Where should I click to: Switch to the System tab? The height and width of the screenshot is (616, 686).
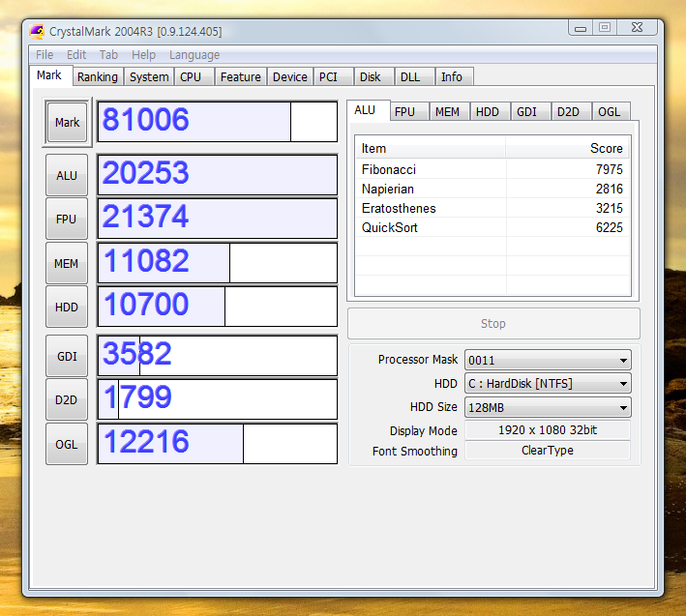click(149, 77)
